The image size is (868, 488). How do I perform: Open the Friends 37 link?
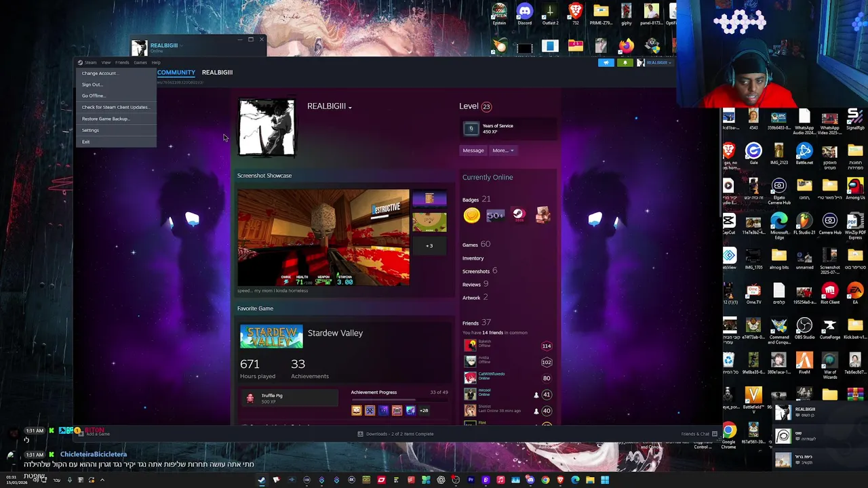click(476, 323)
